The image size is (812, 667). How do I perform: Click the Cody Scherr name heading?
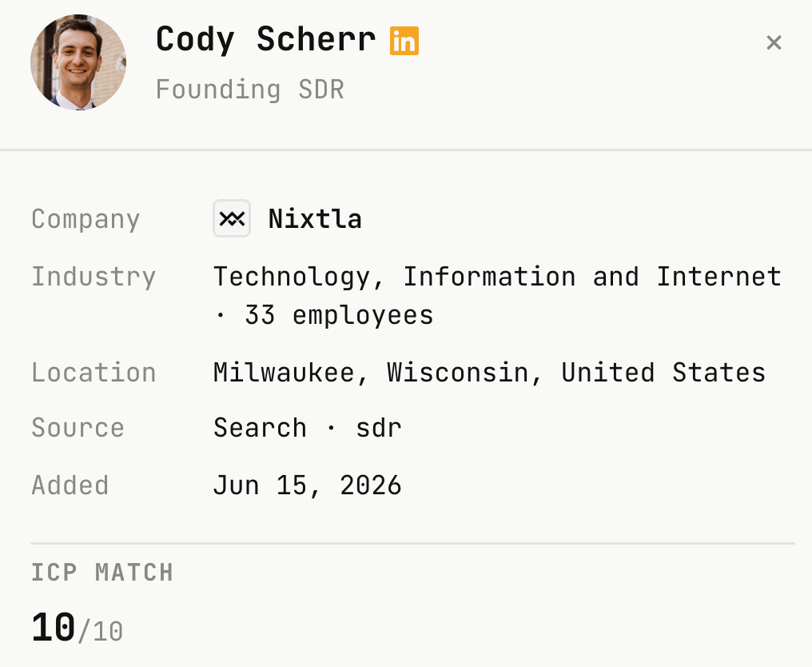265,39
